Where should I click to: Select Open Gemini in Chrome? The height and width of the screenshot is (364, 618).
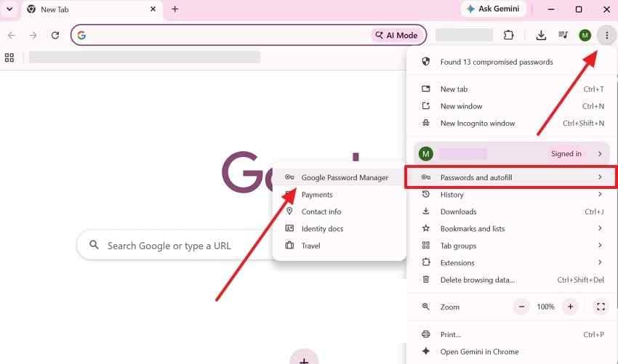[x=511, y=352]
